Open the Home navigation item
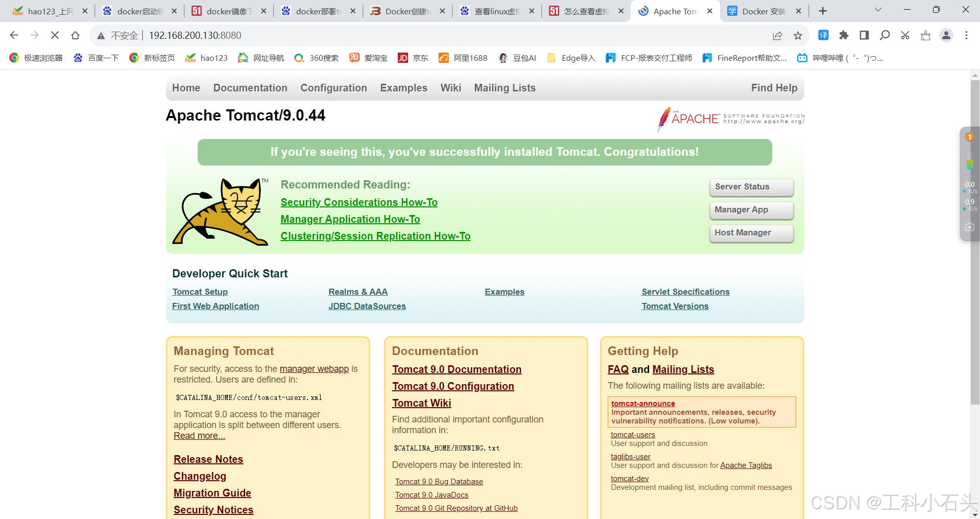The image size is (980, 519). (x=186, y=88)
